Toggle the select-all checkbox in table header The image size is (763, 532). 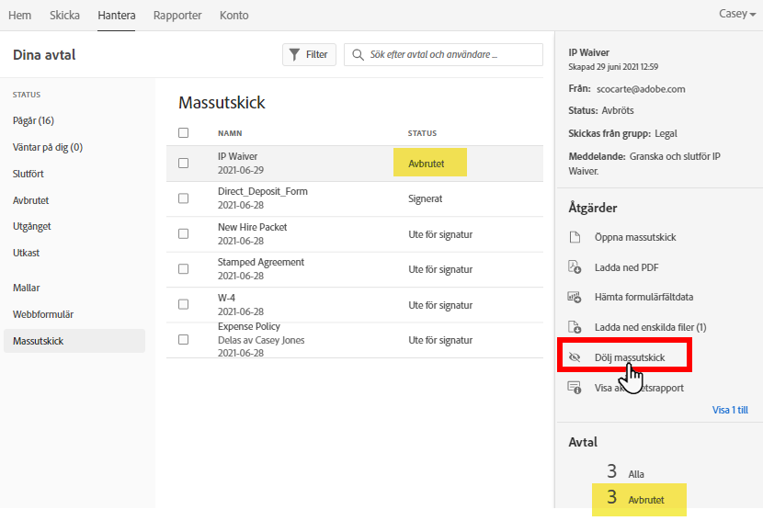[x=184, y=133]
